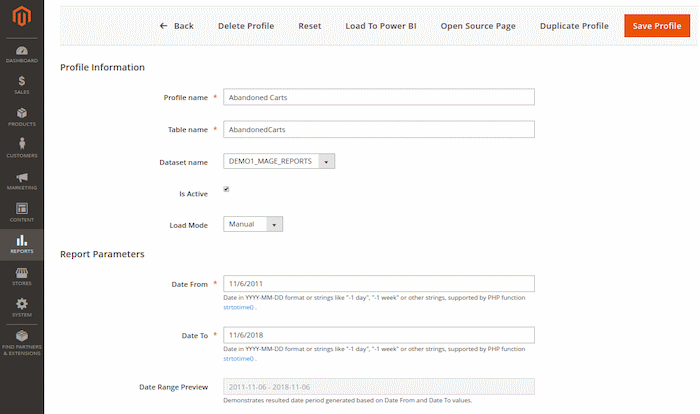Screen dimensions: 700x414
Task: Focus the Table name input field
Action: coord(379,130)
